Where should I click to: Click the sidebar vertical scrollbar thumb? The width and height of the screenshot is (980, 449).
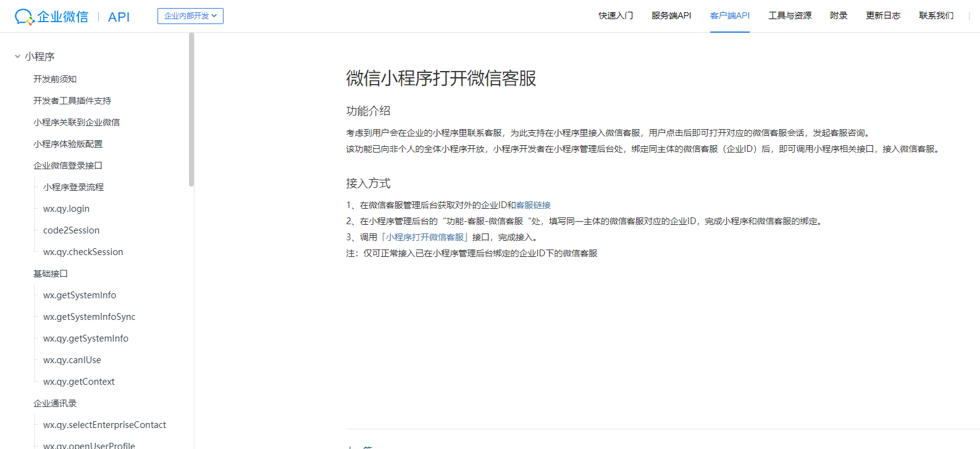[191, 109]
